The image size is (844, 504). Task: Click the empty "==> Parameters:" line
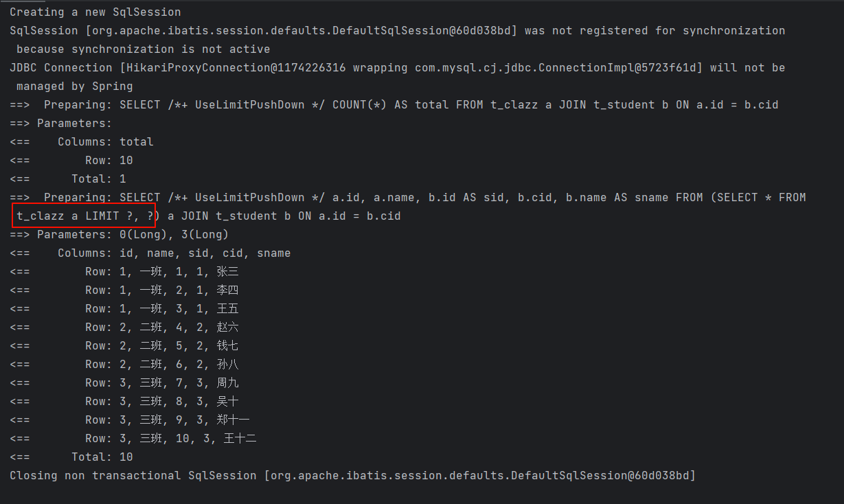pyautogui.click(x=60, y=124)
